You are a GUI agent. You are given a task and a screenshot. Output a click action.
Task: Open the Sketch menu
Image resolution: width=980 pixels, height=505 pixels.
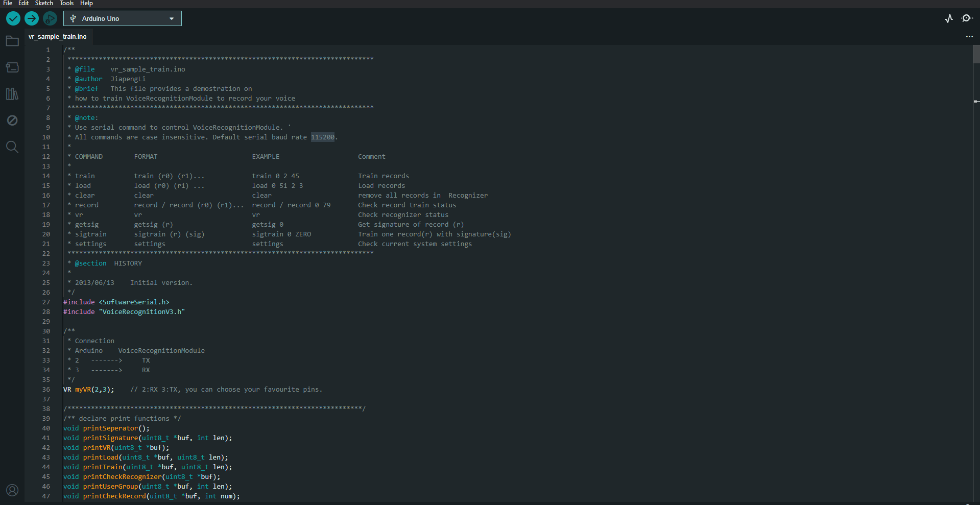44,3
